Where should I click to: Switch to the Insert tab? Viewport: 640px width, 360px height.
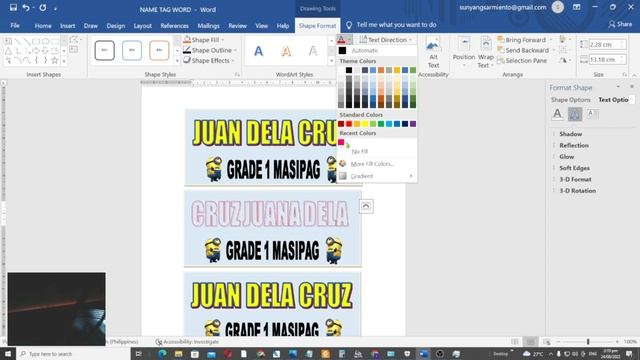click(67, 25)
